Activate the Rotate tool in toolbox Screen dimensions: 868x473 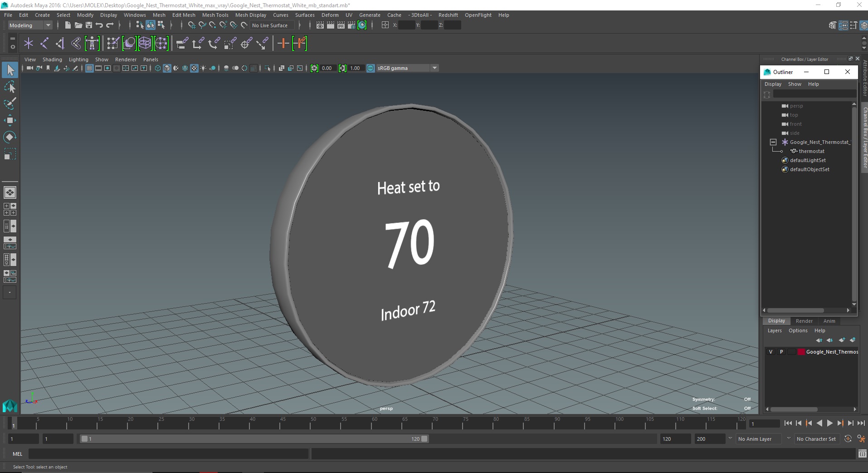(10, 137)
